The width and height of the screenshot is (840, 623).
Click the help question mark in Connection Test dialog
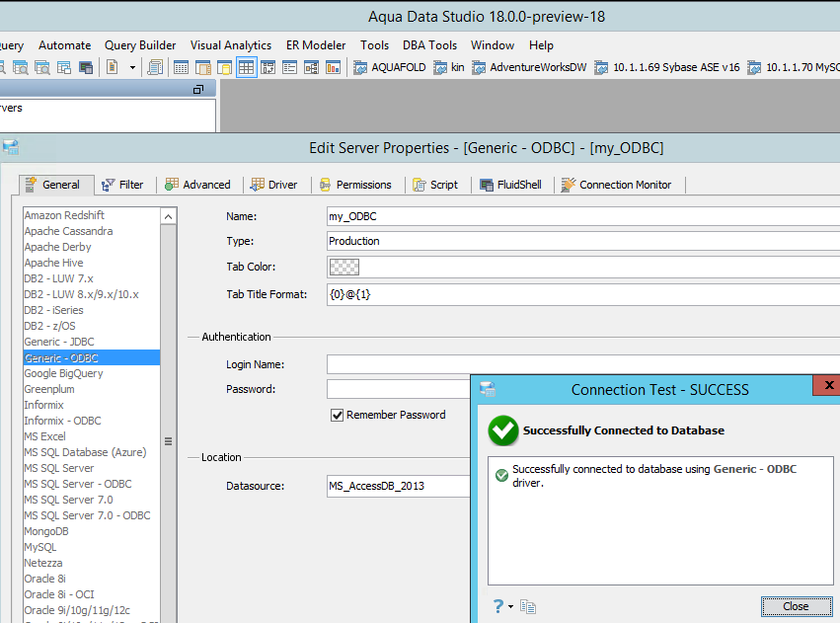point(498,606)
